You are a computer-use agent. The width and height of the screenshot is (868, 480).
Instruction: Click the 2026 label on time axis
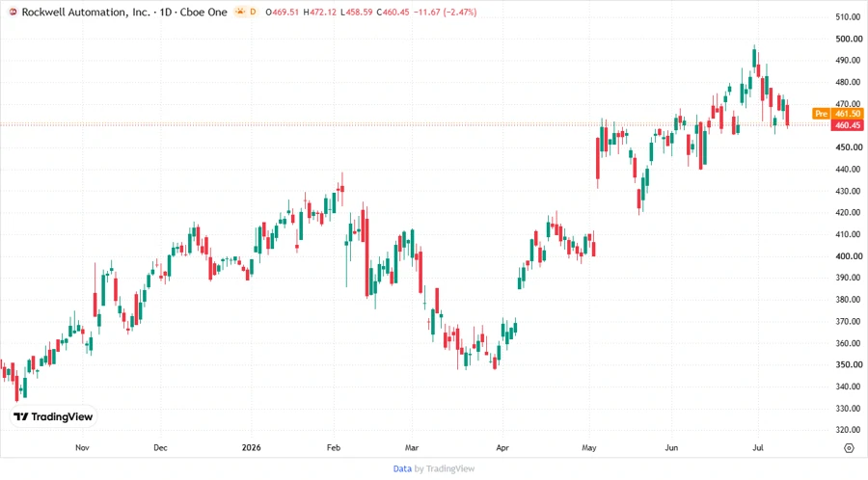pos(252,447)
